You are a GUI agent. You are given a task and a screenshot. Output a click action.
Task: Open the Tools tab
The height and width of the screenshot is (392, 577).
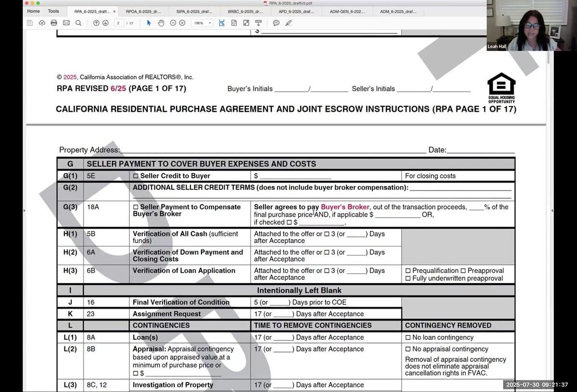[53, 11]
